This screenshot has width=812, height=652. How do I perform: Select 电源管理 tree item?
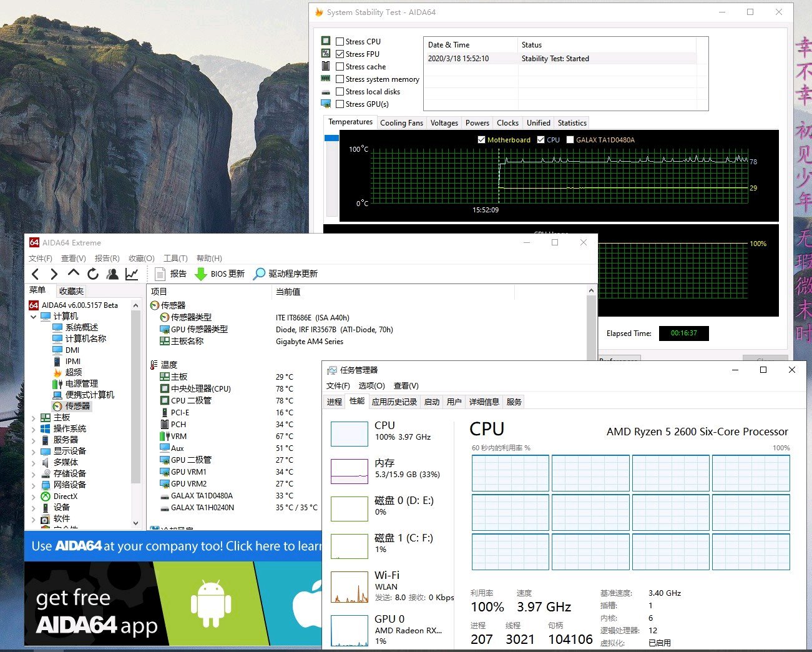81,383
